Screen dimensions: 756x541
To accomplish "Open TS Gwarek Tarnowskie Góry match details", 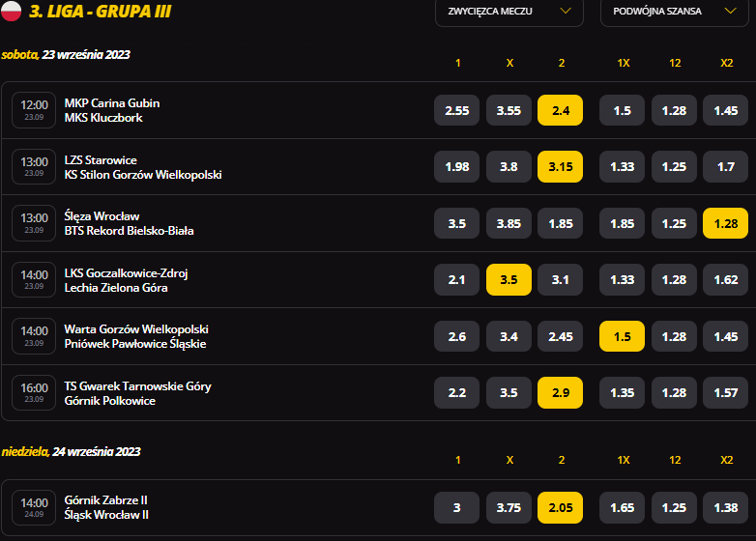I will [x=138, y=393].
